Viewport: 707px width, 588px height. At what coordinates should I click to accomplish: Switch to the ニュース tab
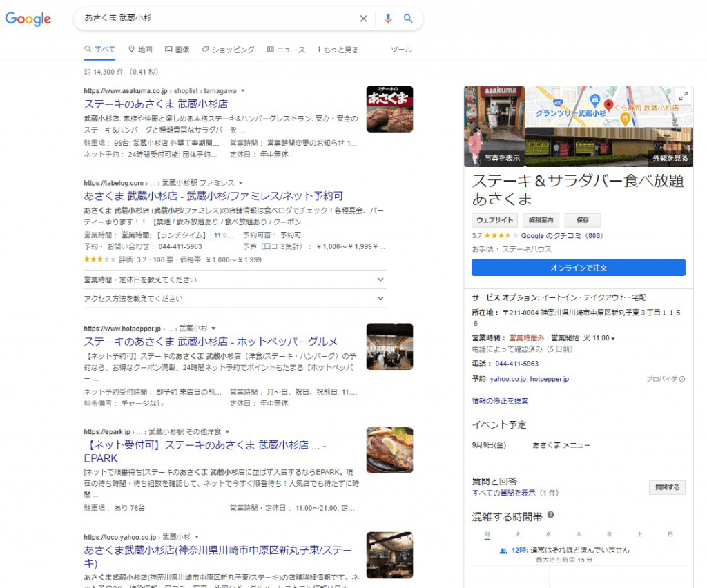coord(286,50)
